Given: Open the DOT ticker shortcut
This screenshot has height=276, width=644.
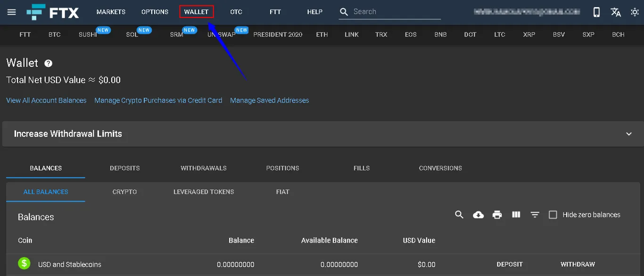Looking at the screenshot, I should 470,34.
